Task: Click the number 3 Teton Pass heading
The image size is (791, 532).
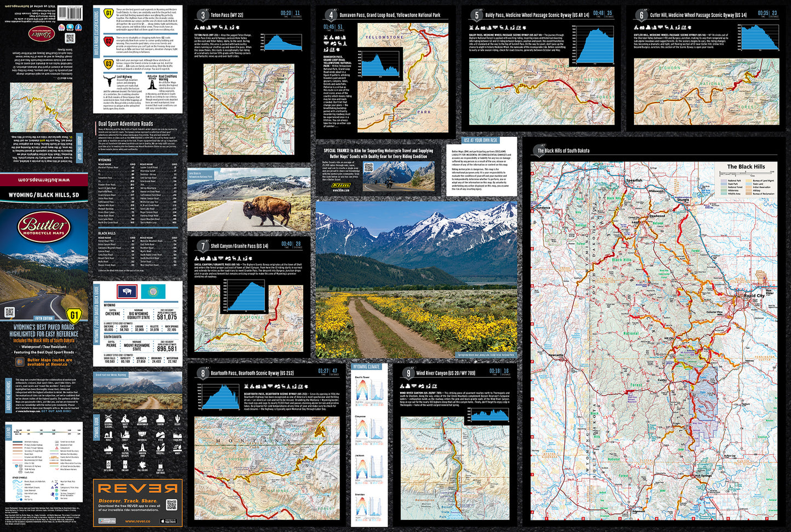Action: tap(203, 15)
